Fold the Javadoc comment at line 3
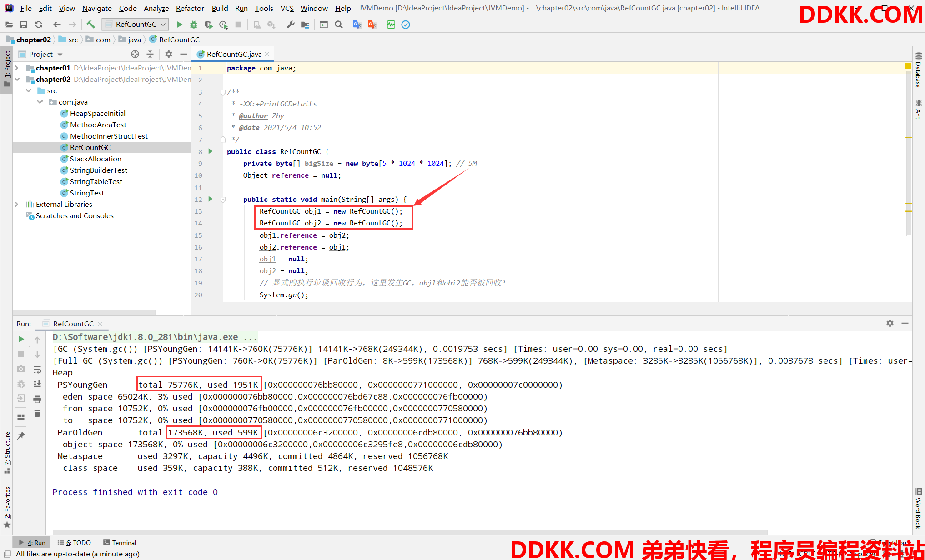The width and height of the screenshot is (925, 560). pyautogui.click(x=223, y=92)
